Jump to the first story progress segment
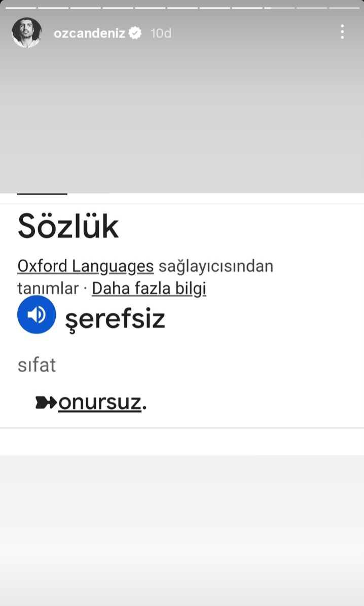This screenshot has width=364, height=606. coord(21,8)
